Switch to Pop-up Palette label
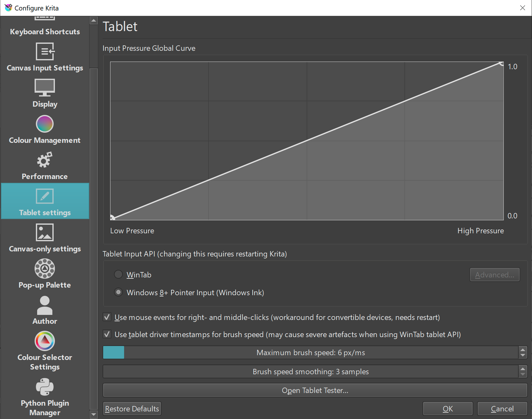This screenshot has height=419, width=532. pyautogui.click(x=45, y=285)
